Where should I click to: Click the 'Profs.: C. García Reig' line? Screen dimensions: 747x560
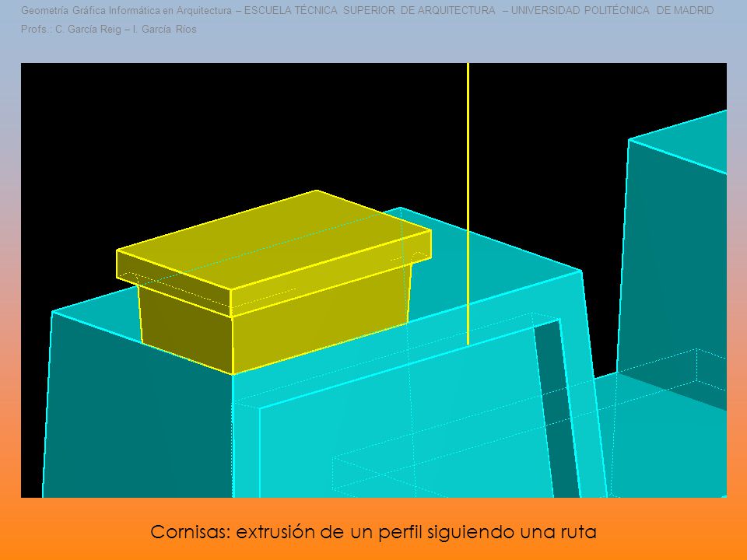pyautogui.click(x=109, y=29)
